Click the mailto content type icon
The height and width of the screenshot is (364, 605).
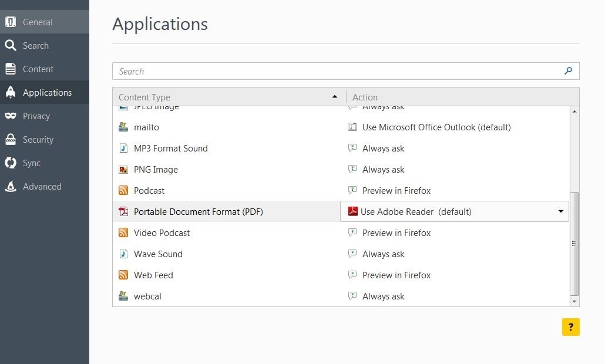123,127
